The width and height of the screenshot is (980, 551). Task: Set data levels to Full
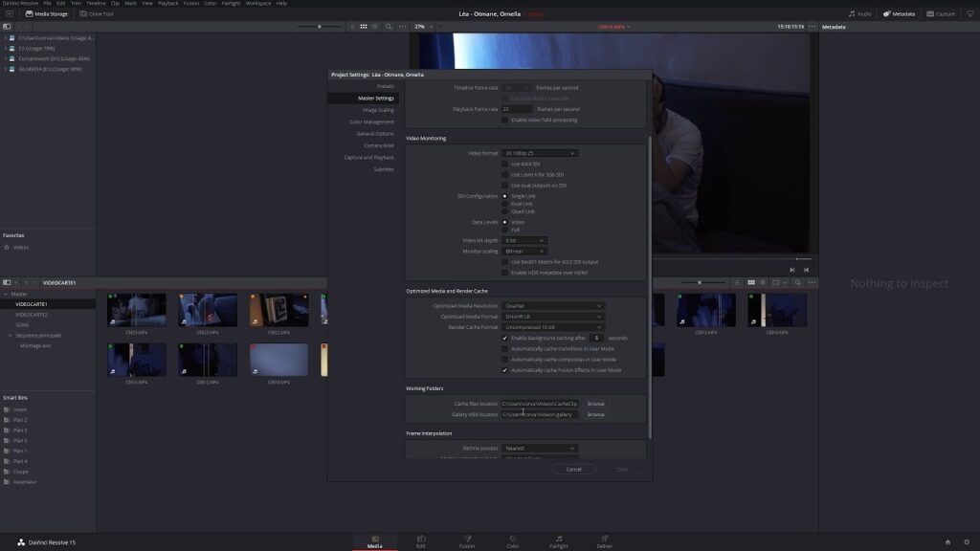coord(505,230)
